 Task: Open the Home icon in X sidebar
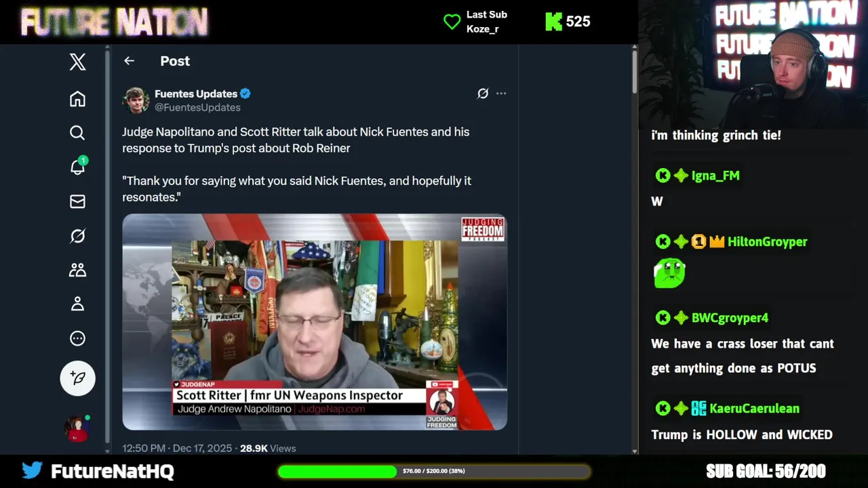[77, 99]
